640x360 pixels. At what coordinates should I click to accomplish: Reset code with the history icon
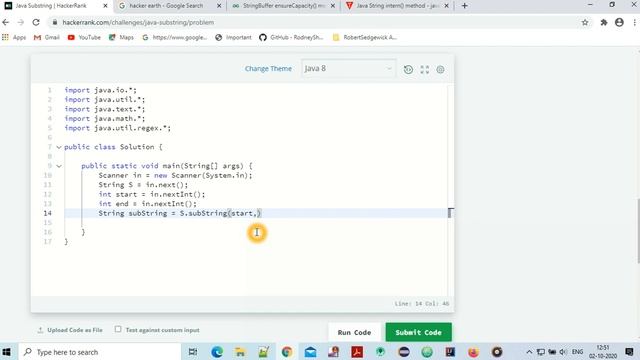(x=408, y=69)
